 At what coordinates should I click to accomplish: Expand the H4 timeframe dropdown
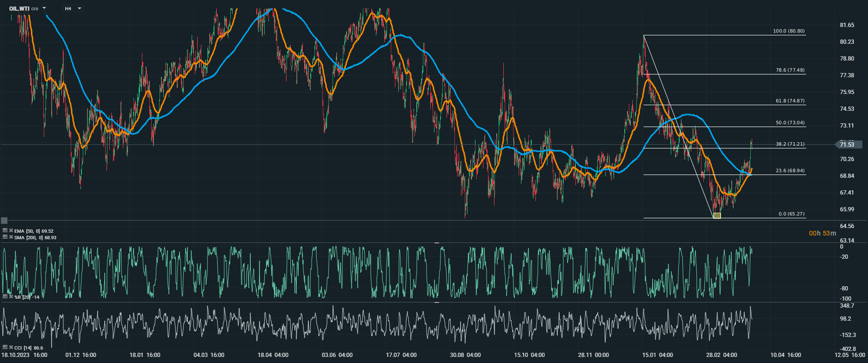point(80,8)
